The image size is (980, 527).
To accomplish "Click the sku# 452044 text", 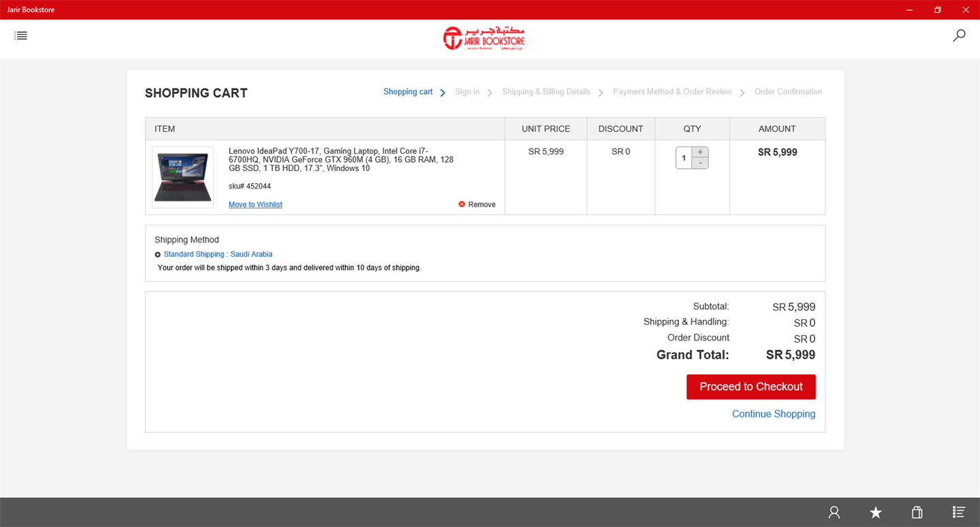I will click(x=250, y=186).
